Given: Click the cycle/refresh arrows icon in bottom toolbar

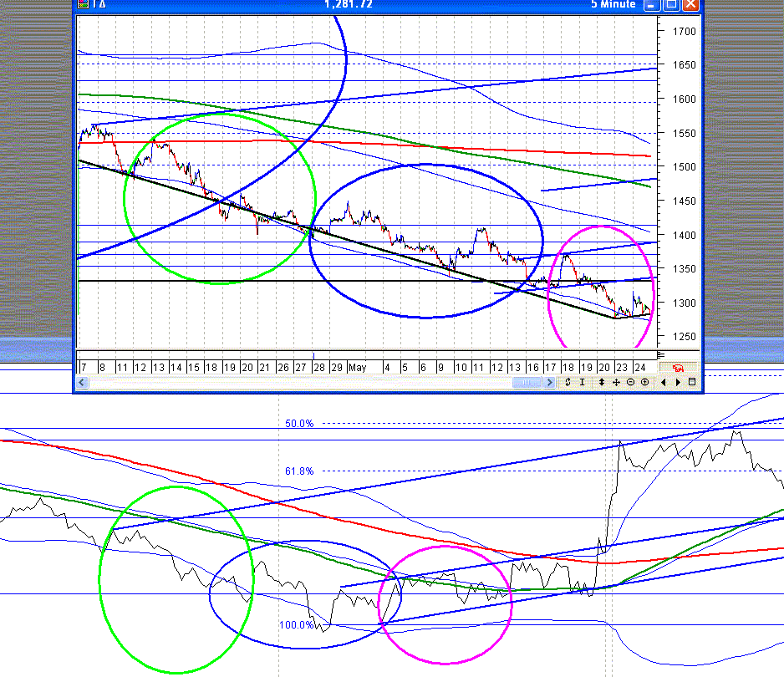Looking at the screenshot, I should click(x=568, y=382).
